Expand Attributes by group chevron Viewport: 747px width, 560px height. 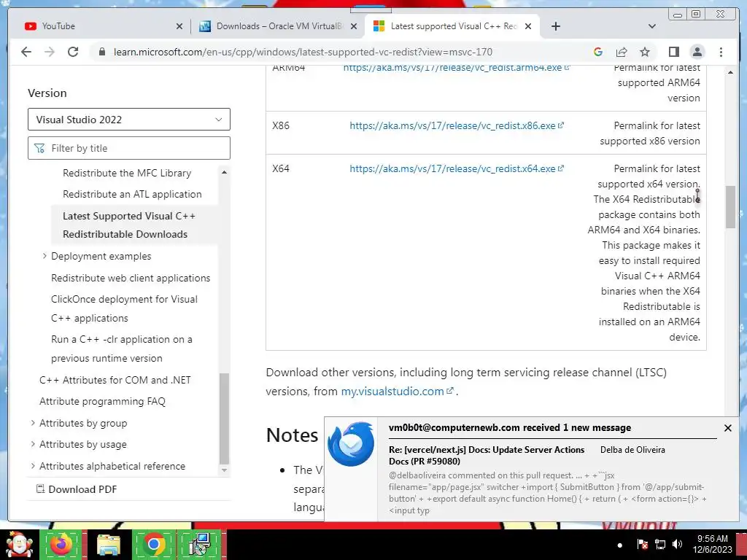coord(33,423)
